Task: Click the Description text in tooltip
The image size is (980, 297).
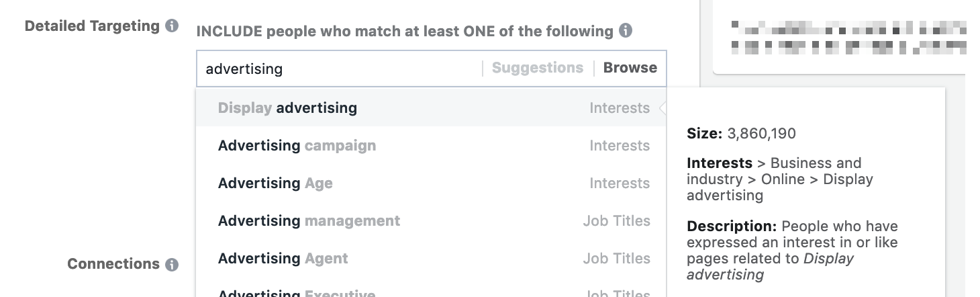Action: [792, 250]
